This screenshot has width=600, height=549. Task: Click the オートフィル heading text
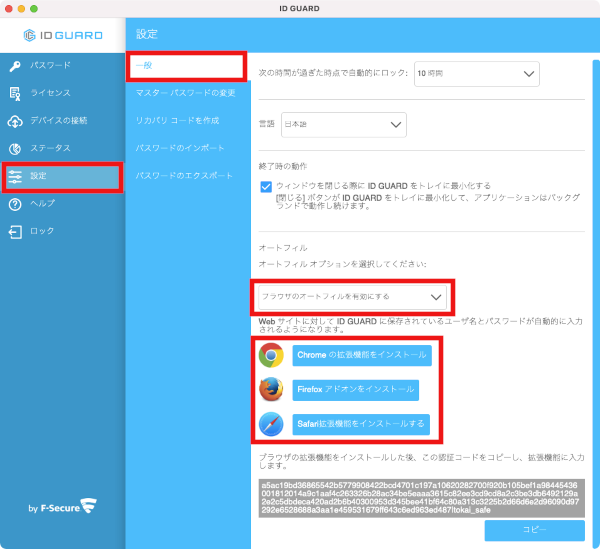click(x=283, y=248)
